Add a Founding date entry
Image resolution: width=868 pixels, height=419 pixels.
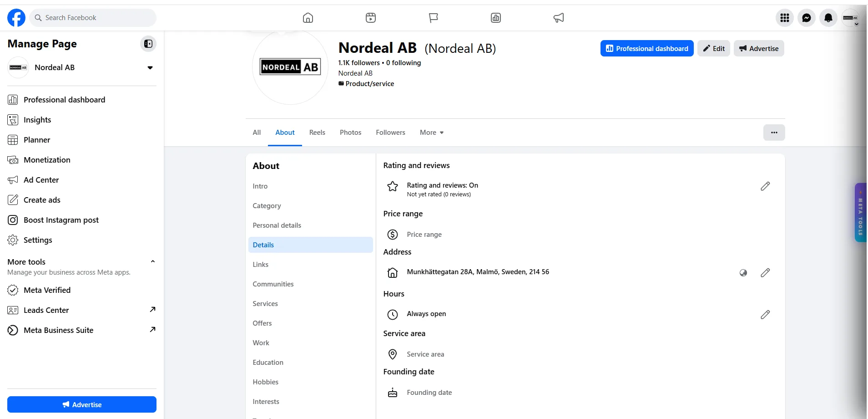429,393
